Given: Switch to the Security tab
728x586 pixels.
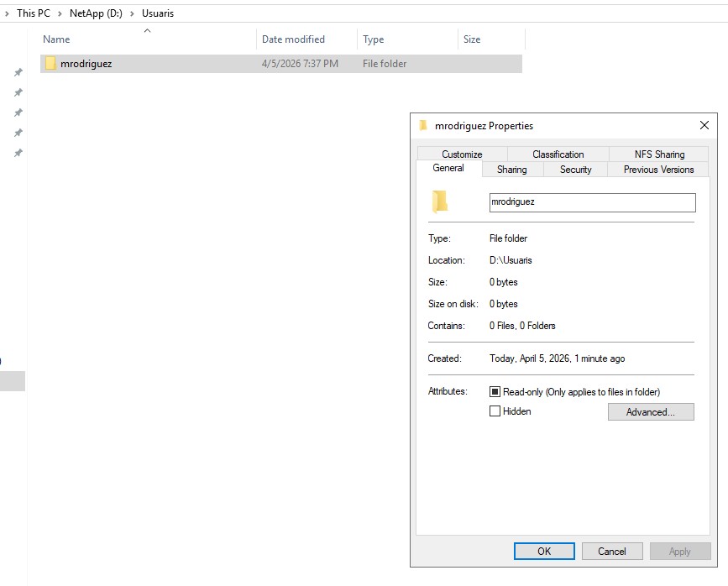Looking at the screenshot, I should pyautogui.click(x=575, y=170).
